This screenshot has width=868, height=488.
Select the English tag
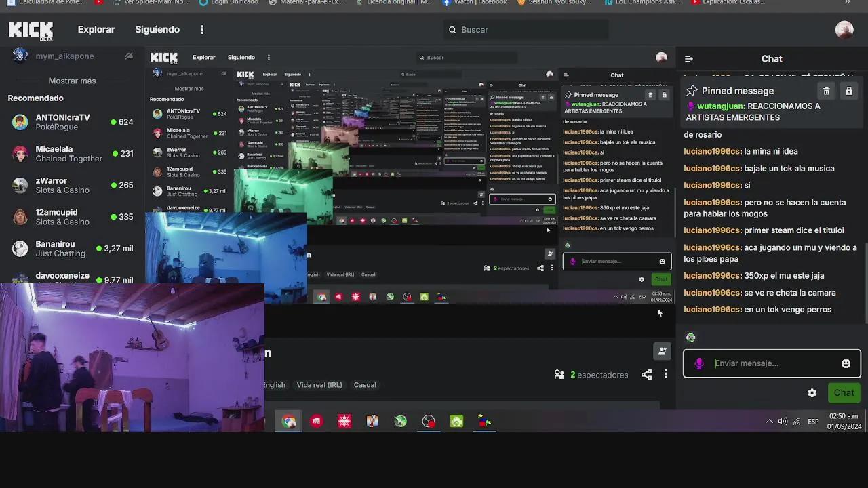[x=274, y=385]
